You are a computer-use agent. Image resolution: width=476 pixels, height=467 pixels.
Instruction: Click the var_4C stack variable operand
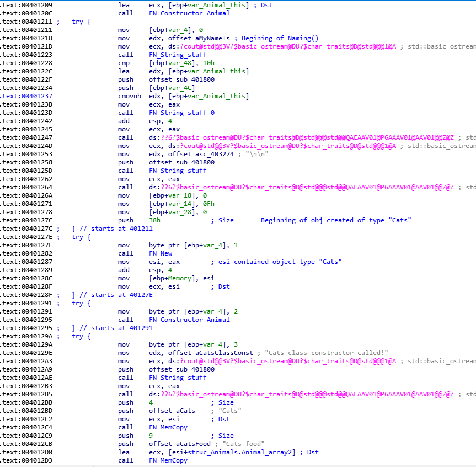(x=177, y=88)
